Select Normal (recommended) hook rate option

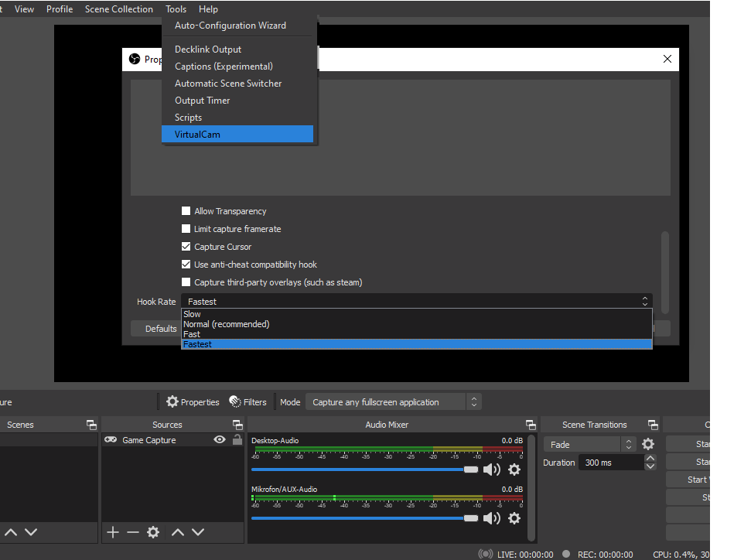coord(227,324)
